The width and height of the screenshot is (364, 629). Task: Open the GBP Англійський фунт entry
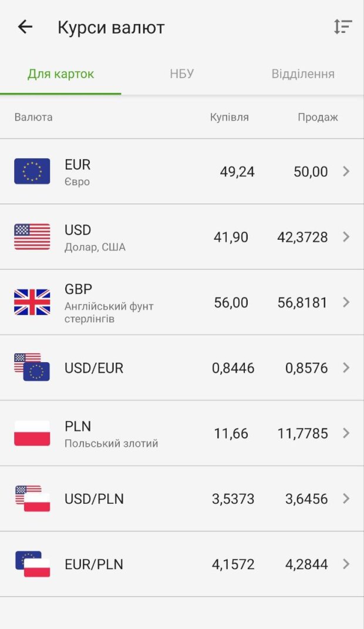(x=109, y=303)
